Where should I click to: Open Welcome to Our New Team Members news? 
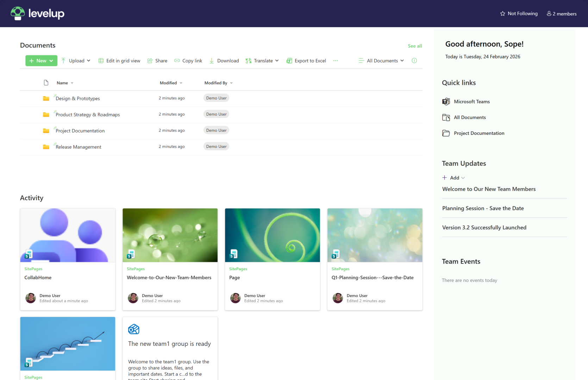point(489,189)
